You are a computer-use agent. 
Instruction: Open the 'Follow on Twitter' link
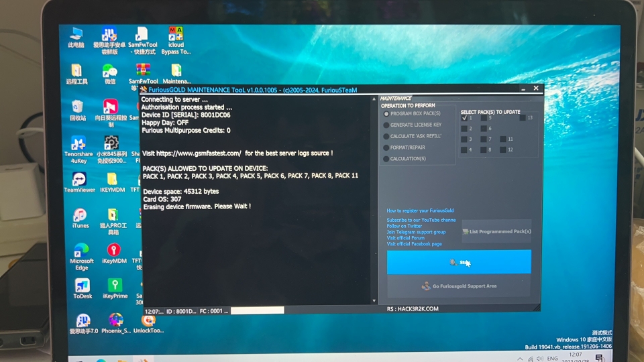[x=404, y=226]
